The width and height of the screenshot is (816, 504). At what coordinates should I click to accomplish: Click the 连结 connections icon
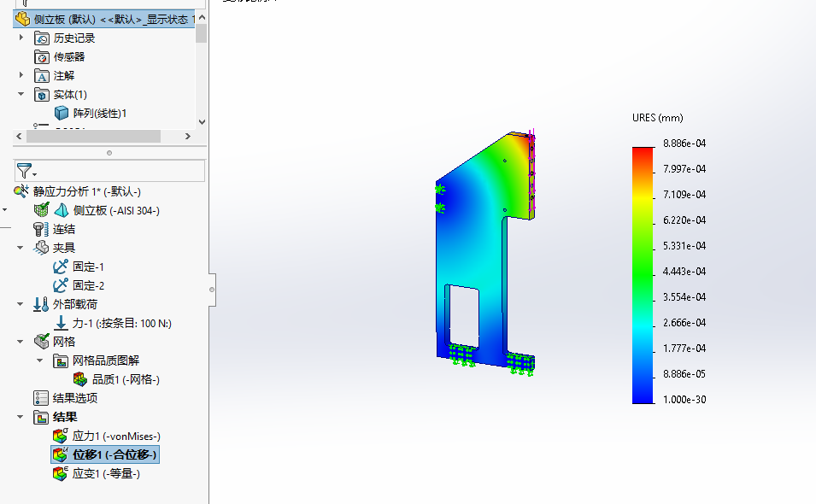coord(41,230)
